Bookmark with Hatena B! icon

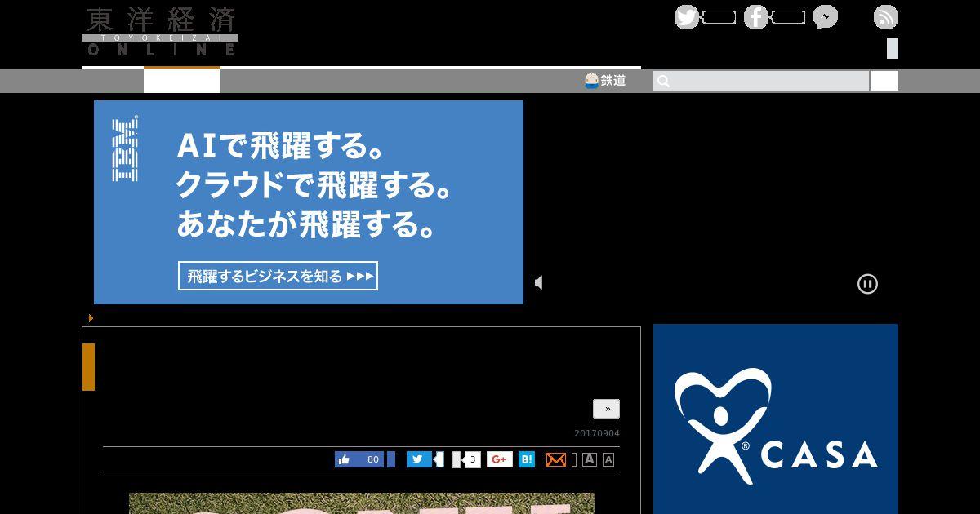tap(527, 459)
